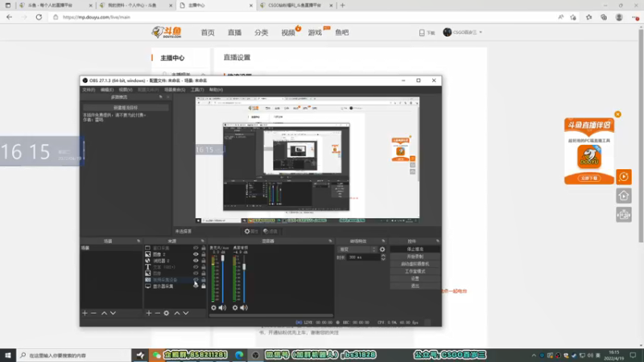644x362 pixels.
Task: Toggle lock on the 文本 source
Action: pos(204,267)
